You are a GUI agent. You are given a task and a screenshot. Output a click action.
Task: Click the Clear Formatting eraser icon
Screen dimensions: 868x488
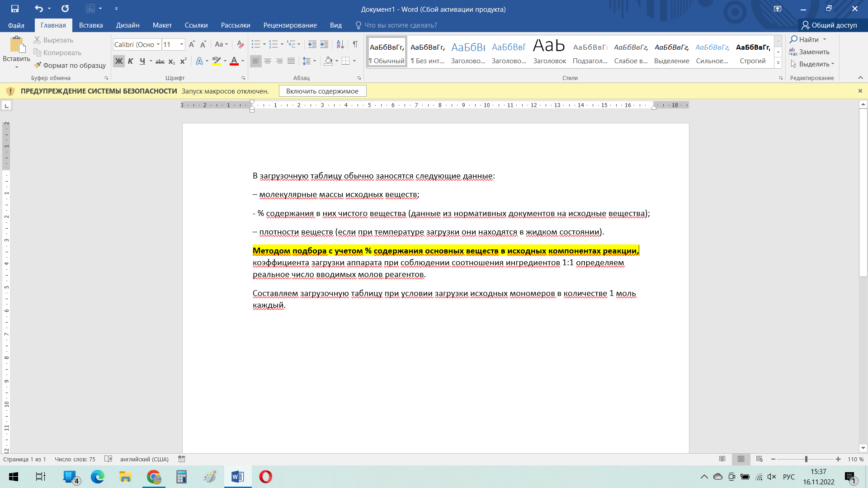pos(241,44)
